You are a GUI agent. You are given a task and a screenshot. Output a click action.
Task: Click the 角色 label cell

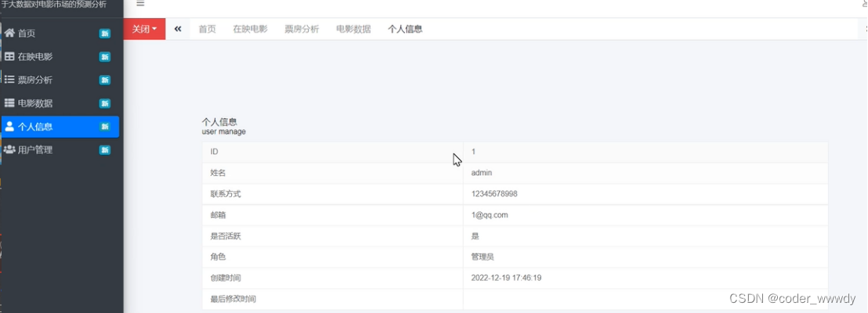333,257
